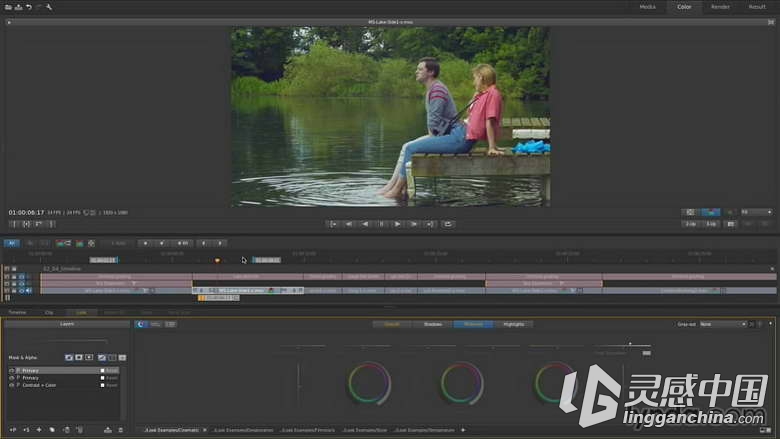Hide the second Primary layer via its eye

coord(11,378)
